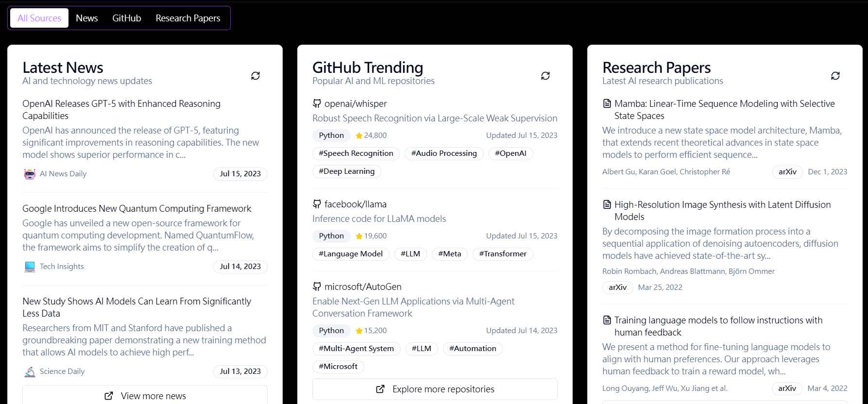Click the Jul 13, 2023 date badge

pyautogui.click(x=240, y=371)
